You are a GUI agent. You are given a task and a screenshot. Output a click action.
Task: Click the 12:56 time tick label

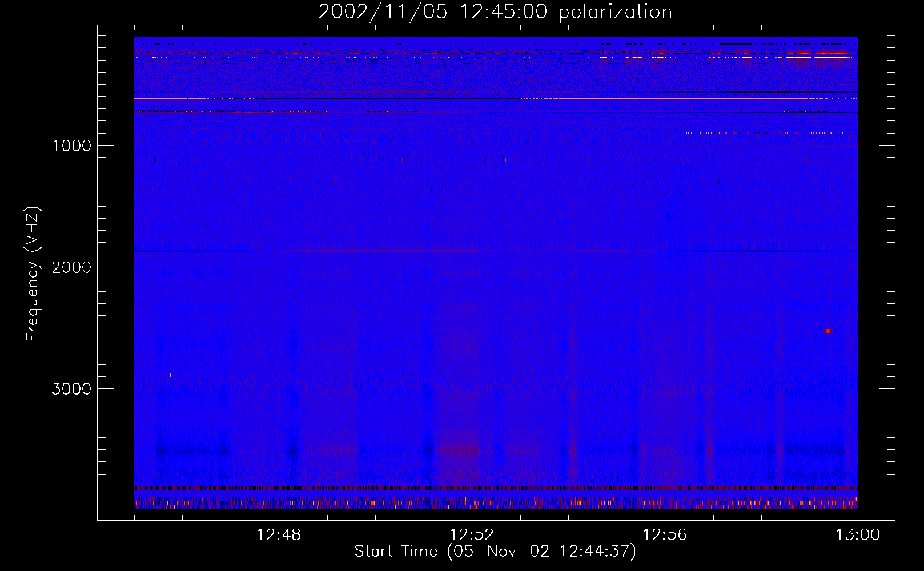[665, 535]
